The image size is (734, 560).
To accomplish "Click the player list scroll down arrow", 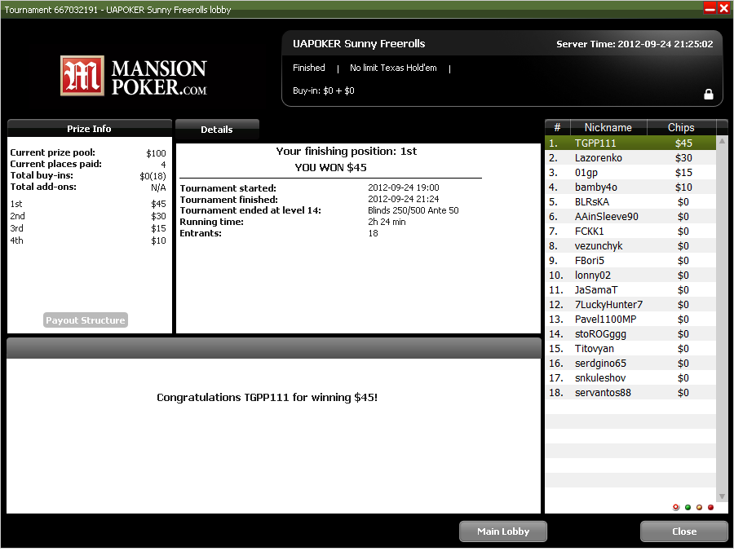I will (722, 496).
